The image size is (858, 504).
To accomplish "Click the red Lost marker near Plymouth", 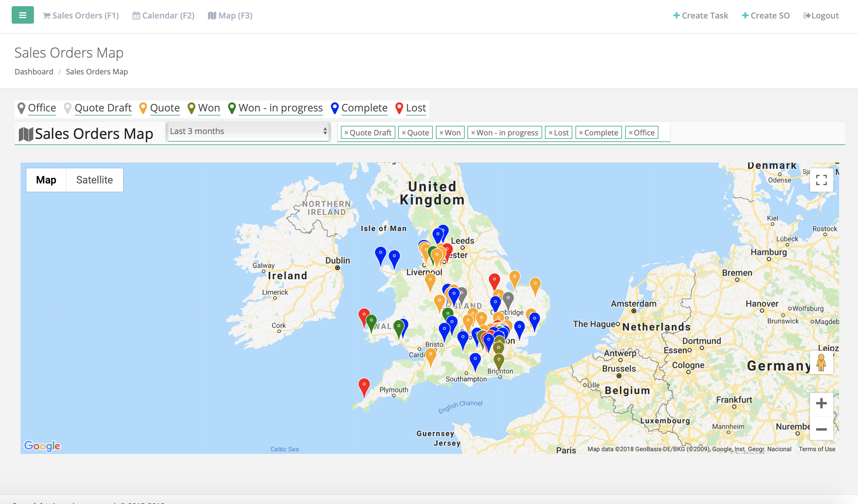I will [x=364, y=385].
